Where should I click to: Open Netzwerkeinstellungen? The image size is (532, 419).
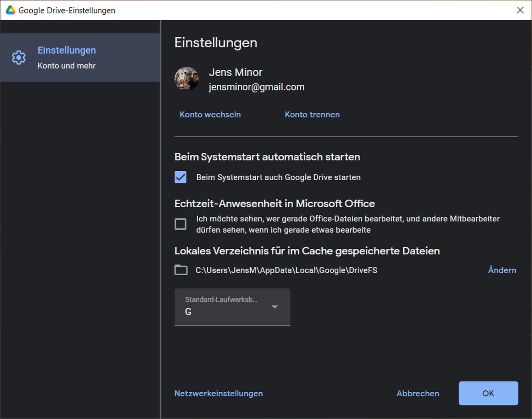tap(218, 393)
